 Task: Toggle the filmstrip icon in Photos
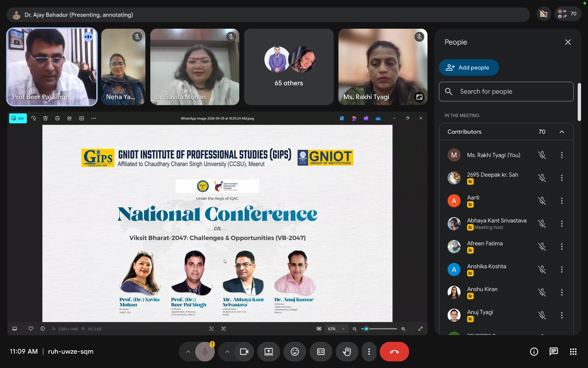coord(15,329)
